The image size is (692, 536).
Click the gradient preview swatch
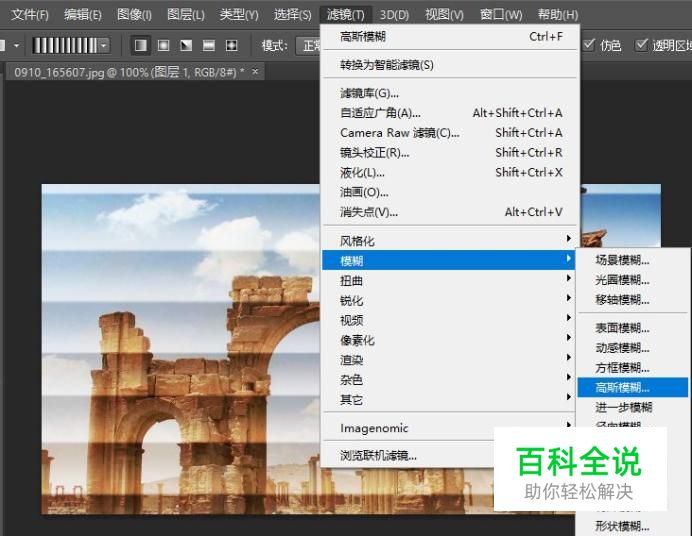click(x=65, y=45)
